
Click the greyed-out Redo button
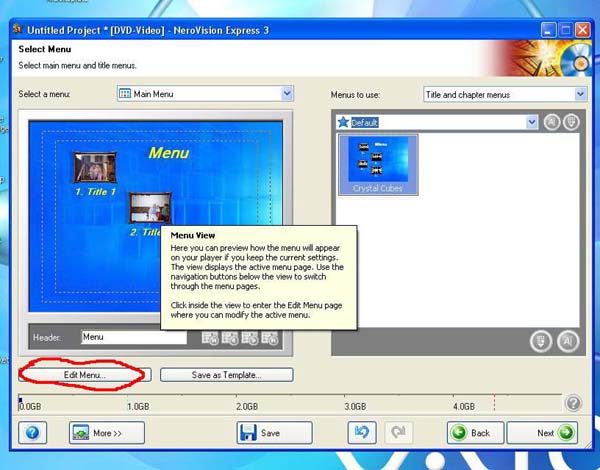(398, 433)
